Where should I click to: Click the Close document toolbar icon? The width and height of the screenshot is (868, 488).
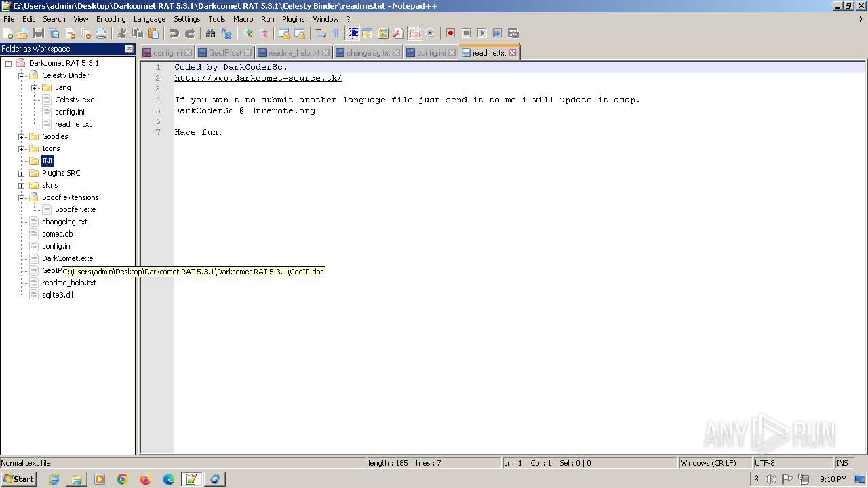(x=70, y=33)
